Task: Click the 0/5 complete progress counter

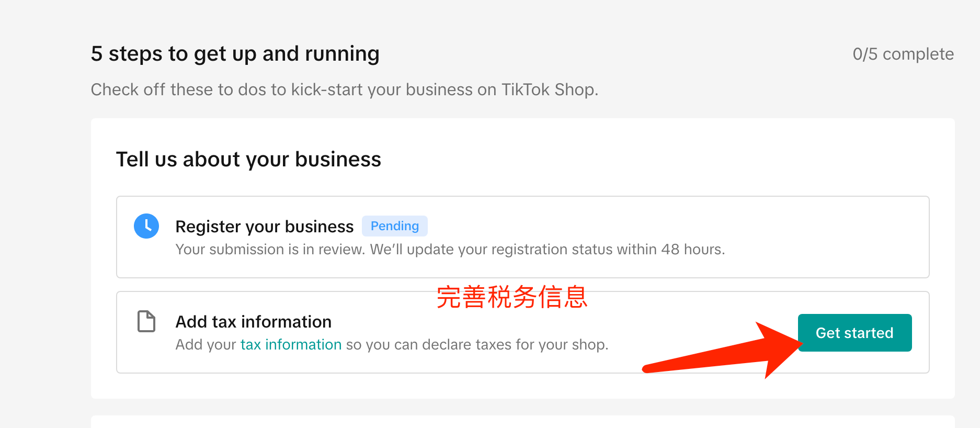Action: pyautogui.click(x=903, y=54)
